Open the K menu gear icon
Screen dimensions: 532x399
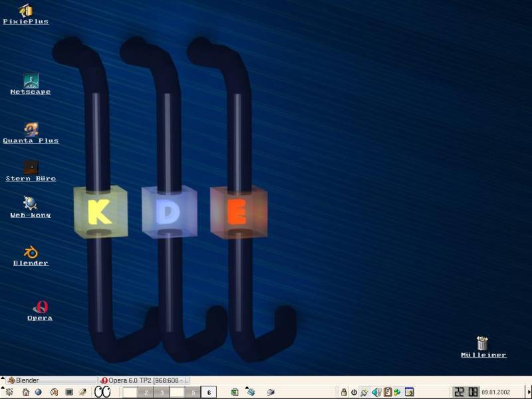coord(9,392)
